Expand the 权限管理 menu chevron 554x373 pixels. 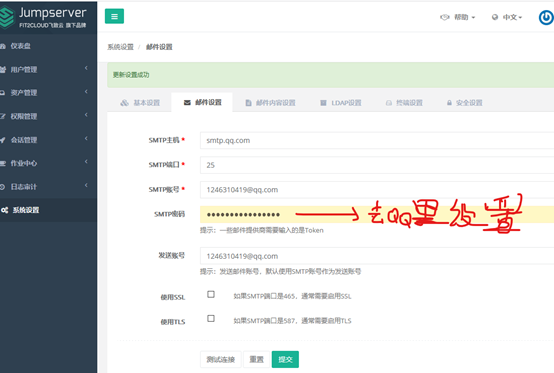click(x=86, y=115)
